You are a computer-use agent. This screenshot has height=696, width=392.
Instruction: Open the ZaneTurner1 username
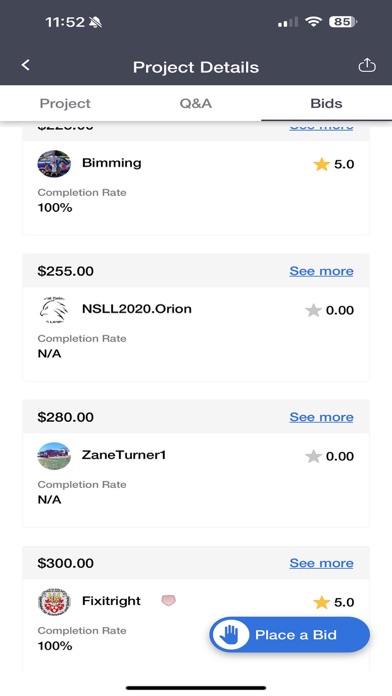(124, 455)
